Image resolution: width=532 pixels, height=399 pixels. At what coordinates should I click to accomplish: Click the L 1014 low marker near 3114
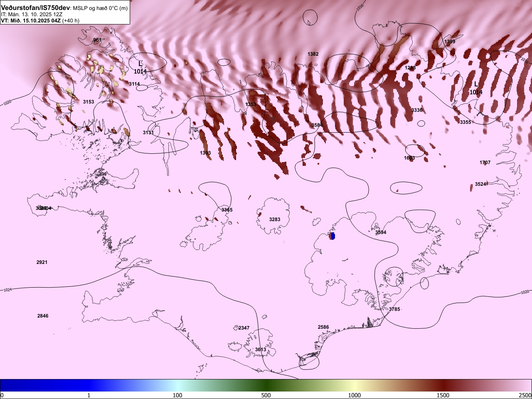pyautogui.click(x=140, y=67)
